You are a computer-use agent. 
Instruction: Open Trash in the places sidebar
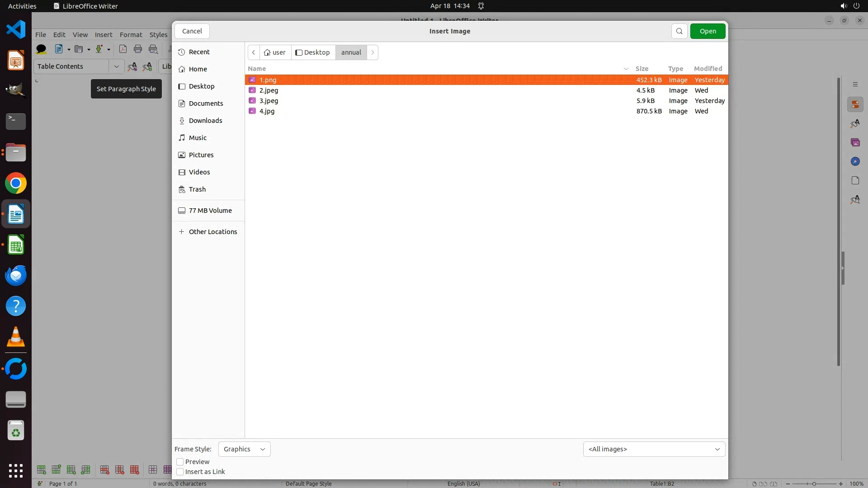pos(197,189)
